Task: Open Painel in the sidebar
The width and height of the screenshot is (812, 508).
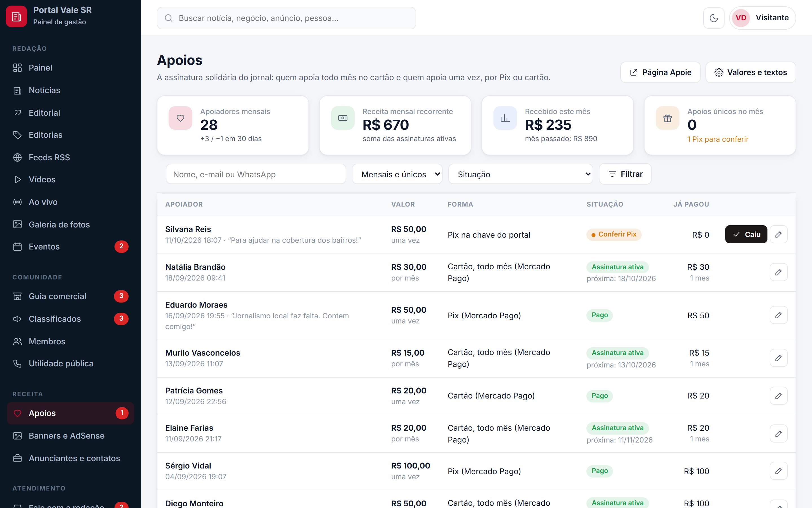Action: [70, 67]
